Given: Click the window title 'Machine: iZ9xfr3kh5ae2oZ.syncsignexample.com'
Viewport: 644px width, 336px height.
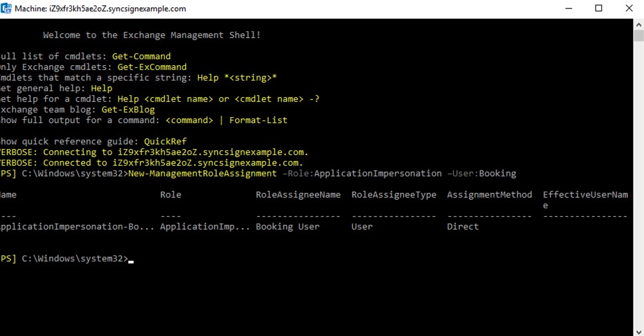Looking at the screenshot, I should coord(100,9).
